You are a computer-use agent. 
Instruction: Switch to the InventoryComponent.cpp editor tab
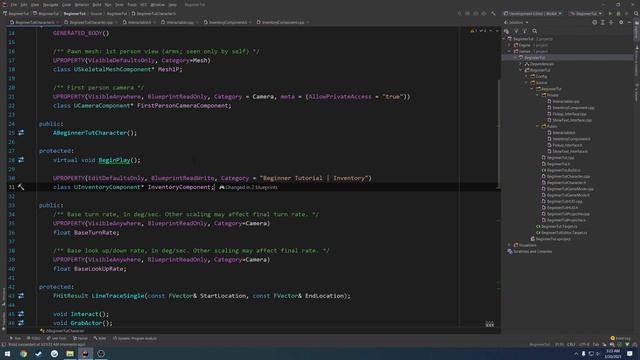(283, 22)
